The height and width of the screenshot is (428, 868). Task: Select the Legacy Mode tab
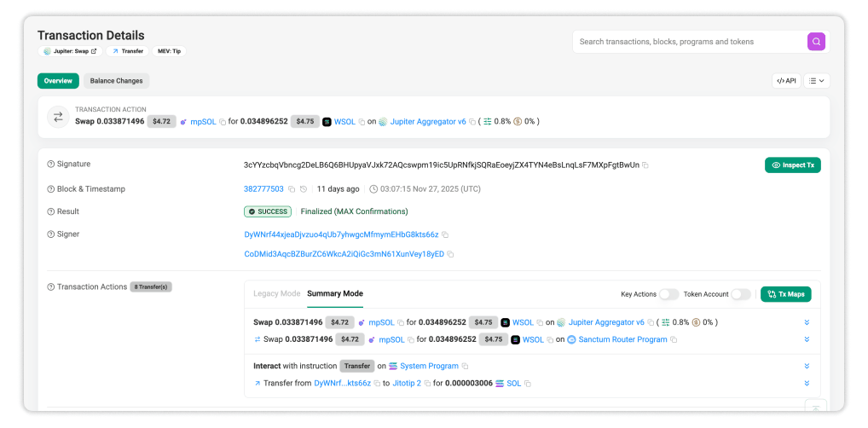click(x=276, y=293)
